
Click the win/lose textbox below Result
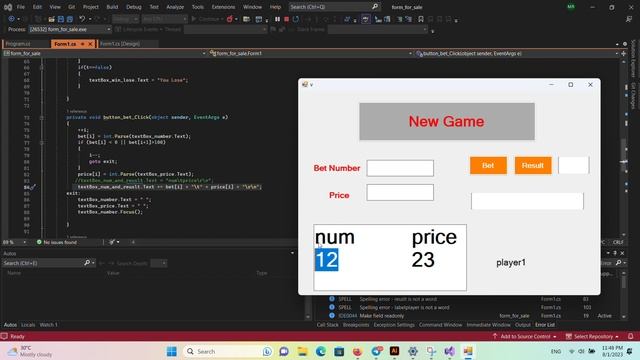tap(527, 201)
